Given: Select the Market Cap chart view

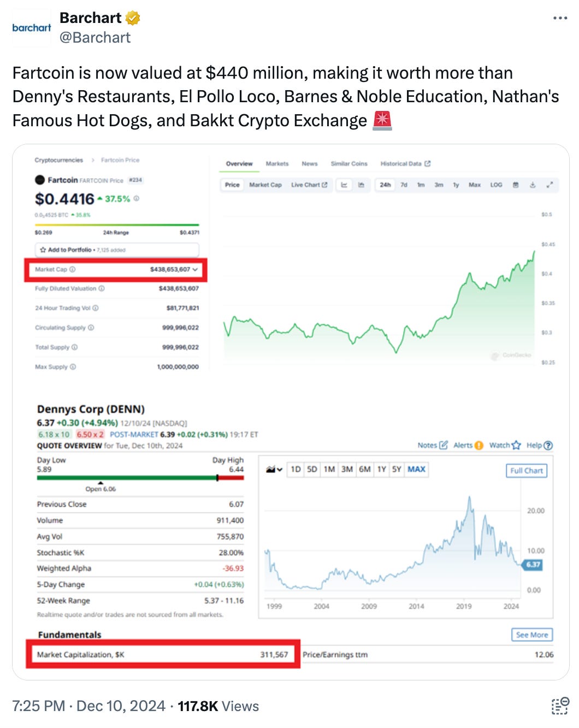Looking at the screenshot, I should click(x=265, y=185).
